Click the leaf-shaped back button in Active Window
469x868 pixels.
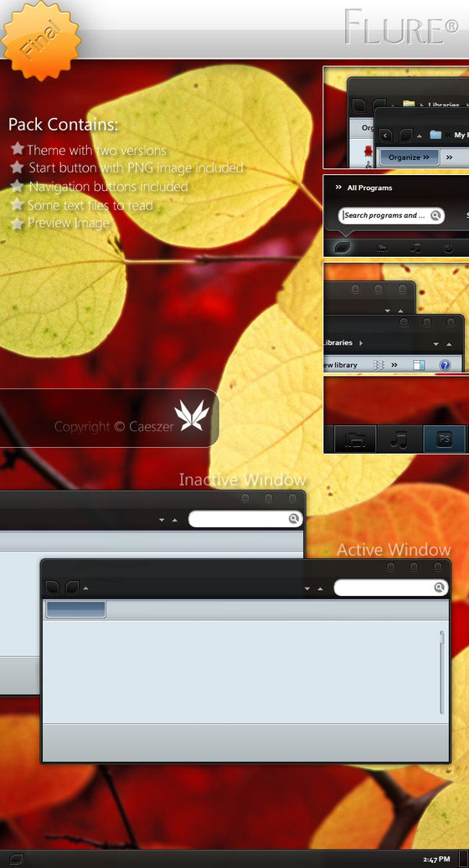click(52, 588)
